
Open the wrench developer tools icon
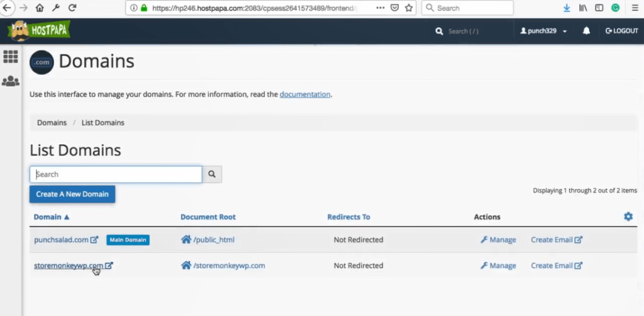click(56, 8)
